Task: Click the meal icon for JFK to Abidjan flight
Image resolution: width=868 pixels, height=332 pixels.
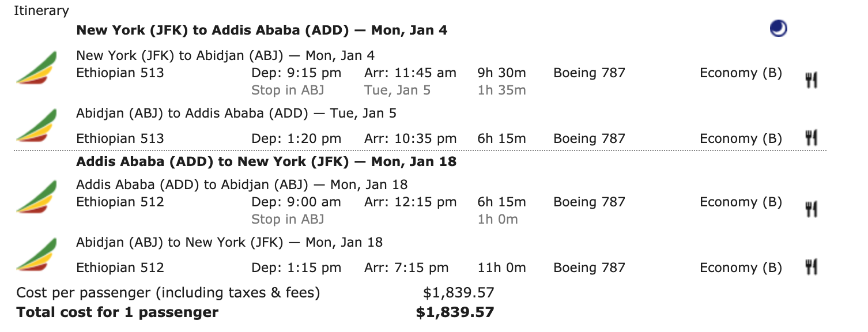Action: [812, 80]
